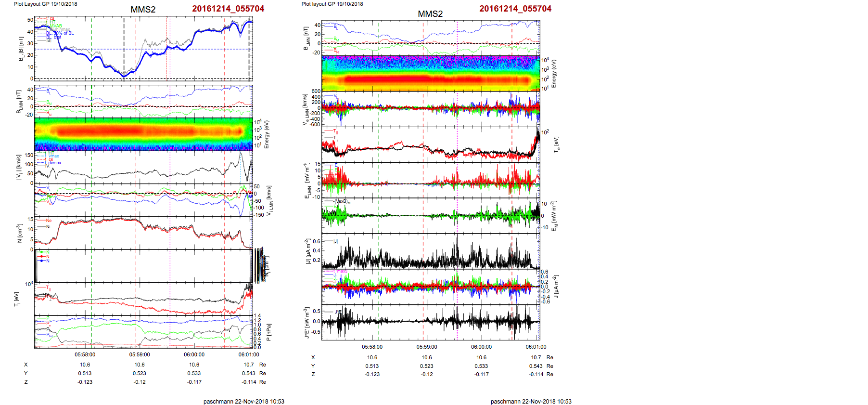Click the J*E' axis label
Image resolution: width=868 pixels, height=405 pixels.
click(306, 323)
